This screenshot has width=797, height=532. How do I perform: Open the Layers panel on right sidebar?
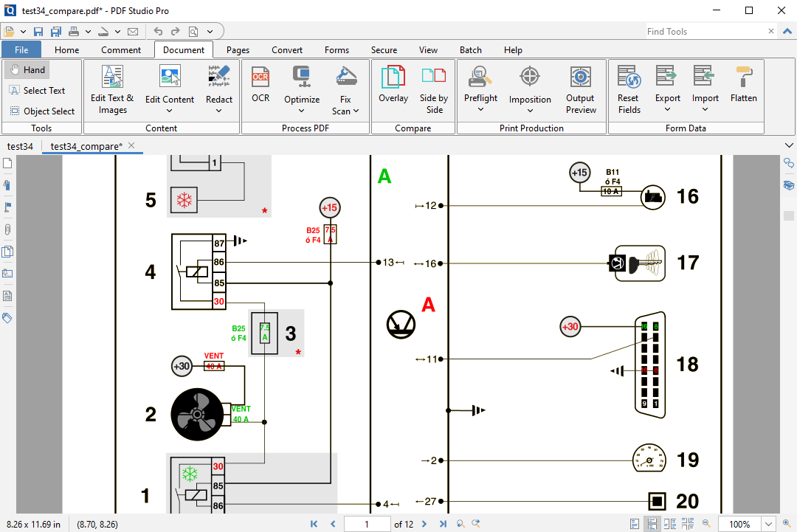coord(788,185)
